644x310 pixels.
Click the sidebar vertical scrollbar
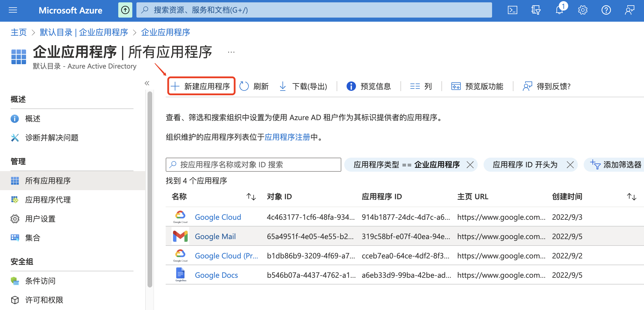pyautogui.click(x=150, y=189)
